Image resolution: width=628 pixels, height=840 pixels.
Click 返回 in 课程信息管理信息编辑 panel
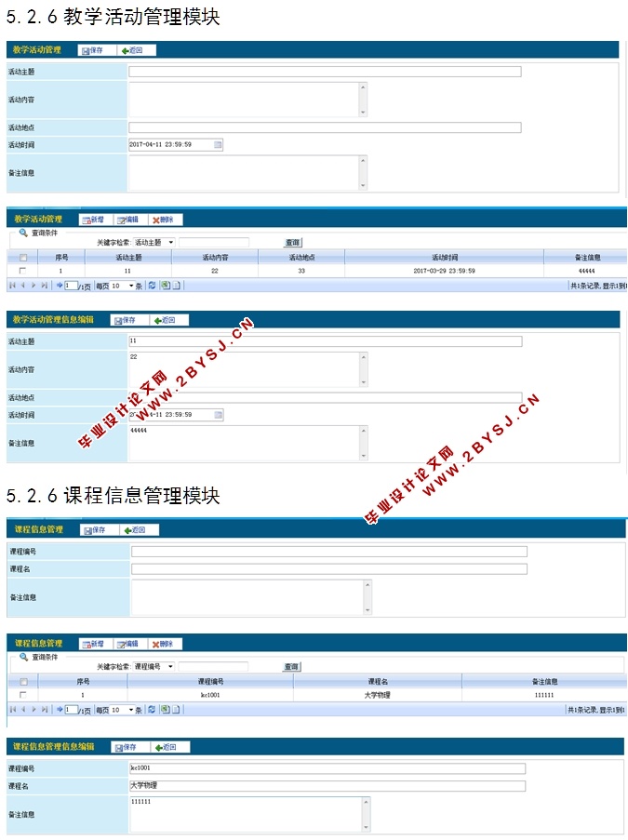tap(170, 747)
